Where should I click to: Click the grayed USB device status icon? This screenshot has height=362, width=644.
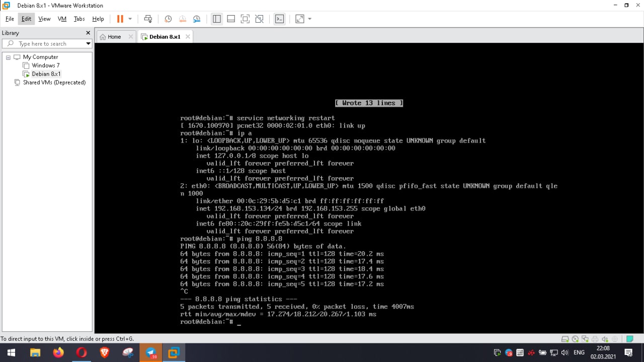point(614,339)
